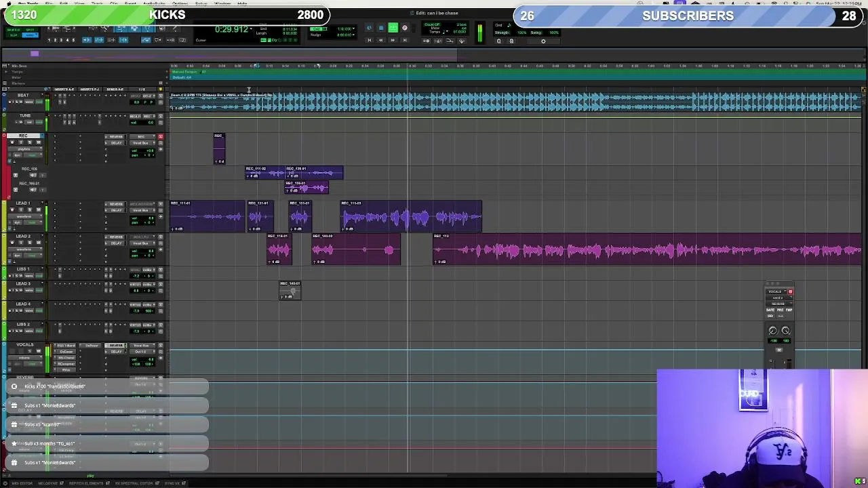The width and height of the screenshot is (868, 488).
Task: Select the Scrubber tool
Action: point(162,28)
